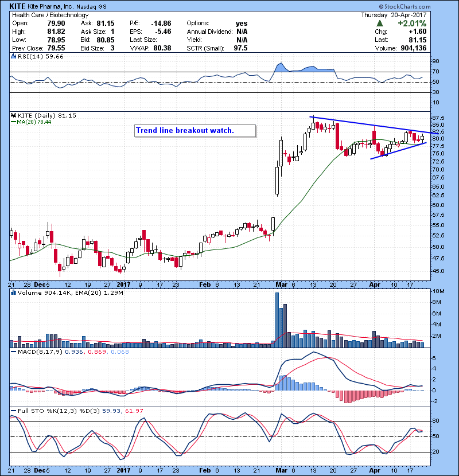This screenshot has height=476, width=459.
Task: Click the RSI(14) panel legend icon
Action: tap(13, 56)
